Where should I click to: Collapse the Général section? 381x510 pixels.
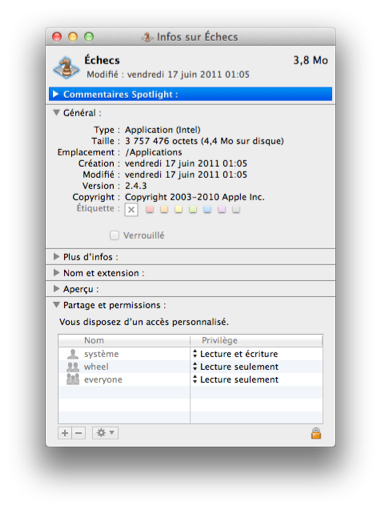coord(56,113)
